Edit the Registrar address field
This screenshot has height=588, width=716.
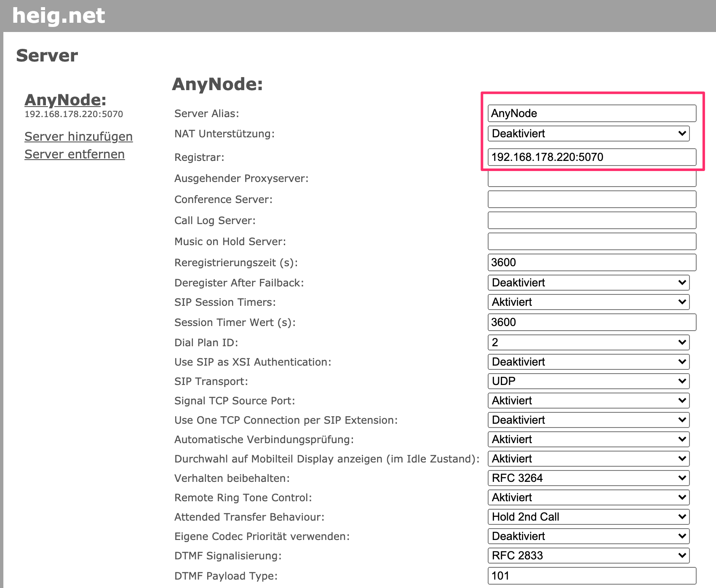(592, 157)
